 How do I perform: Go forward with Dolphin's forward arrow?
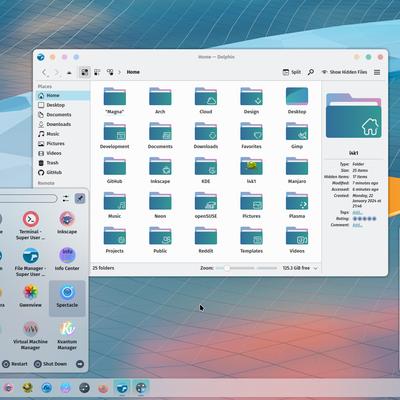click(x=56, y=72)
